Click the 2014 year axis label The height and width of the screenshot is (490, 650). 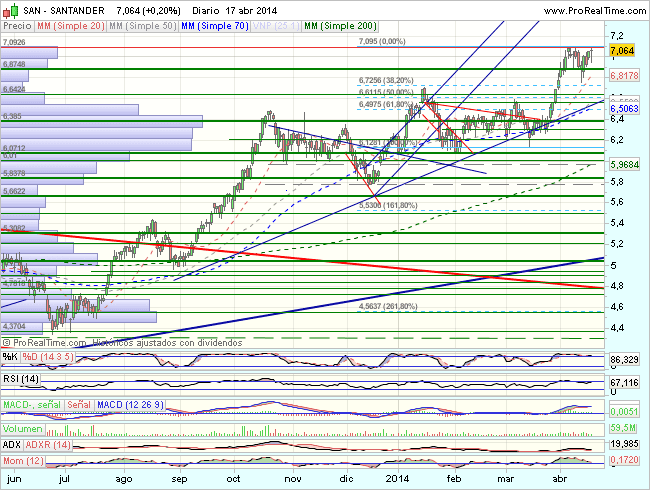click(397, 479)
